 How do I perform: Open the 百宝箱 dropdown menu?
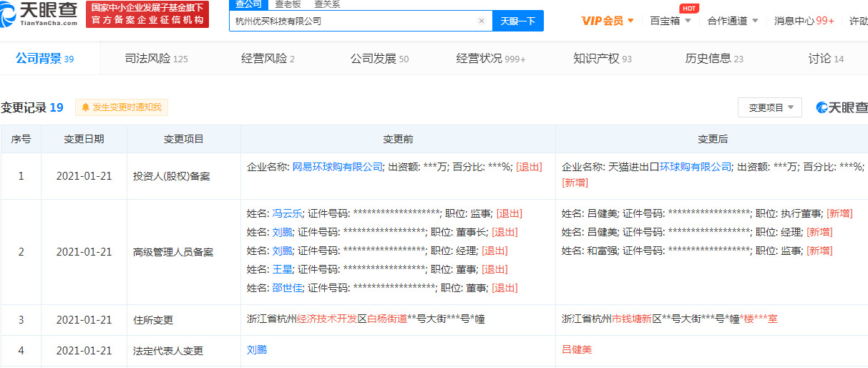670,21
